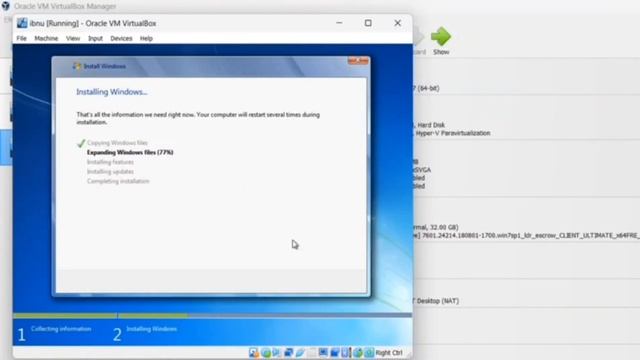Click the audio indicator icon in status bar

(x=276, y=353)
